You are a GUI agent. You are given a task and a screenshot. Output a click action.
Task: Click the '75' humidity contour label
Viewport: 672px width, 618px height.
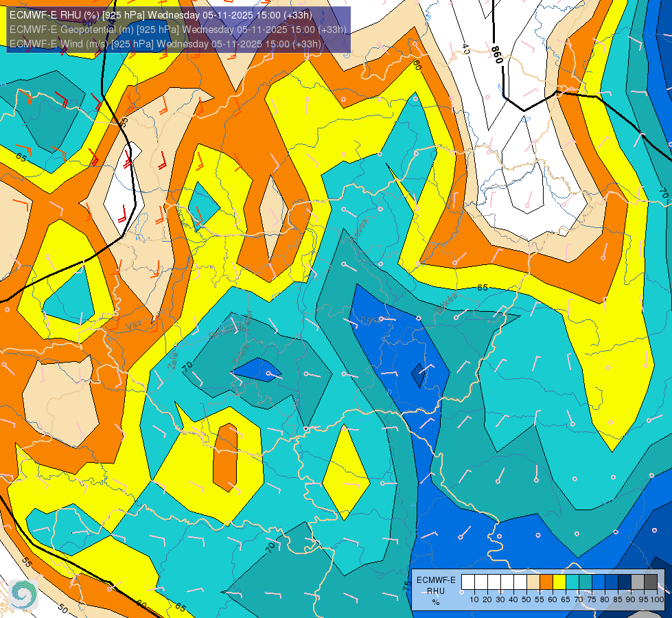(407, 586)
